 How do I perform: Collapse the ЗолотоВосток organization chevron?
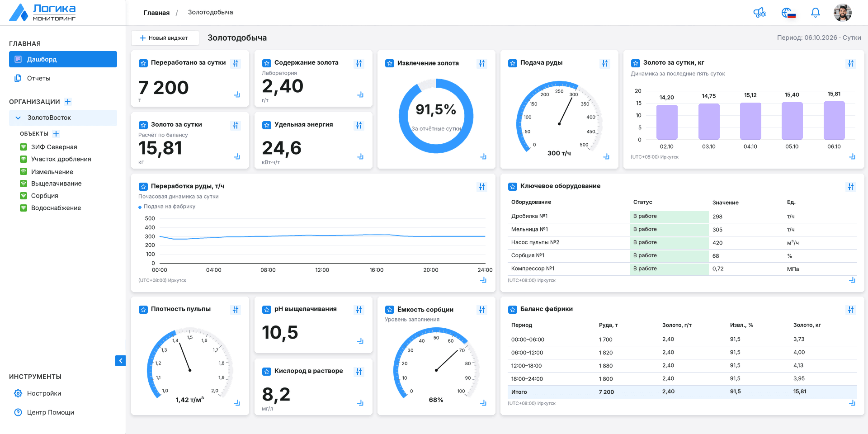click(18, 118)
